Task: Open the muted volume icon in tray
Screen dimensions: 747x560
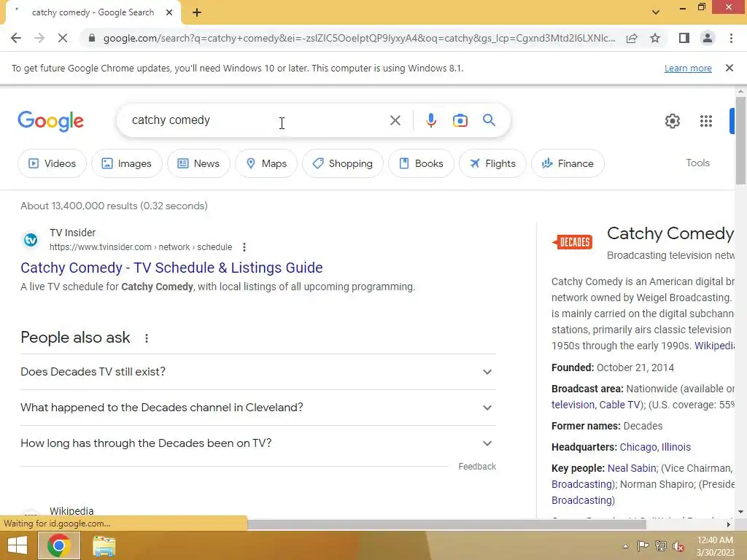Action: [x=678, y=546]
